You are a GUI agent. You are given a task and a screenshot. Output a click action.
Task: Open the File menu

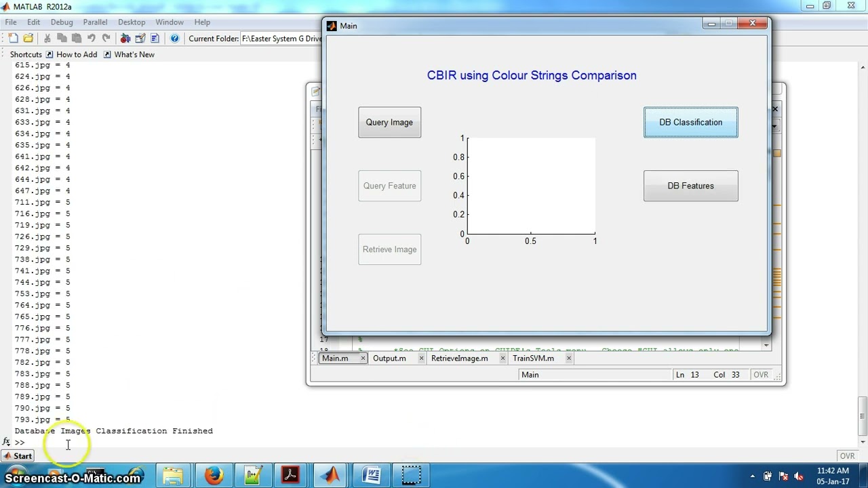pos(11,22)
